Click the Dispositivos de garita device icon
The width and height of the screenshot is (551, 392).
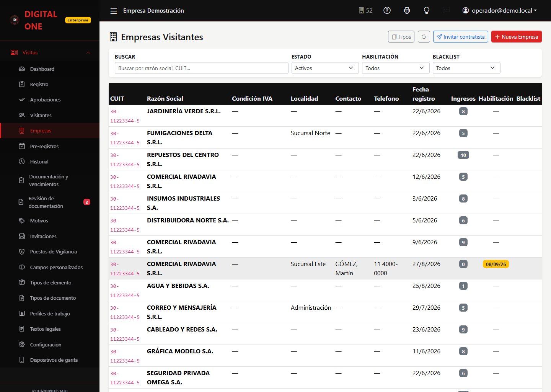click(22, 360)
